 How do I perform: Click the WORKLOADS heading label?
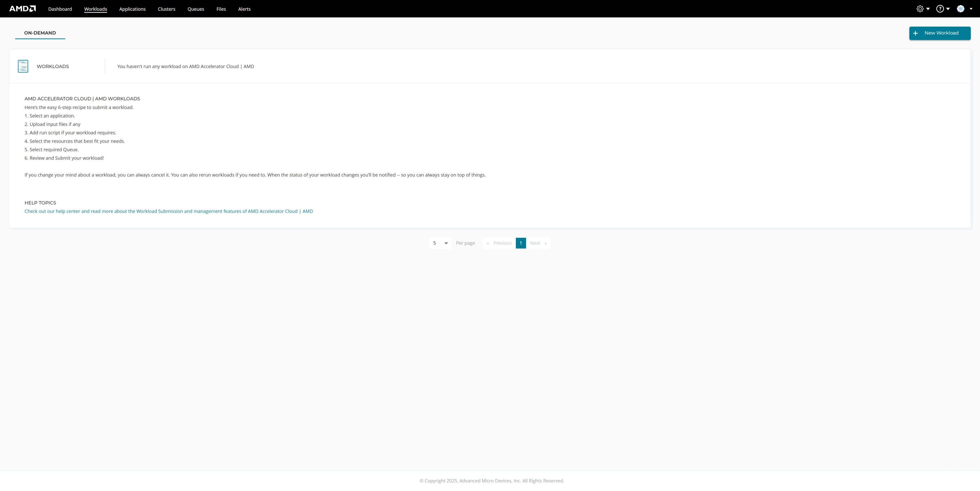[53, 66]
